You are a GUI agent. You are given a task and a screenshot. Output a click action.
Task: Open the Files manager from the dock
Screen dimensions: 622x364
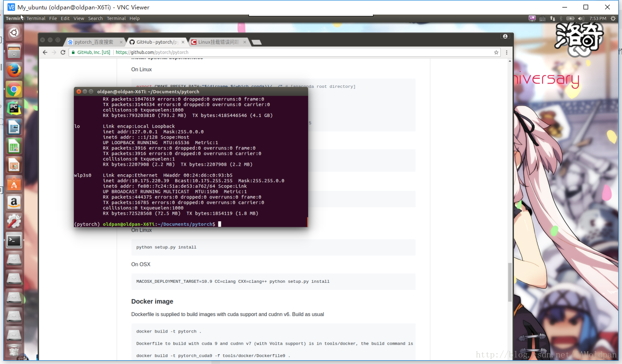14,51
